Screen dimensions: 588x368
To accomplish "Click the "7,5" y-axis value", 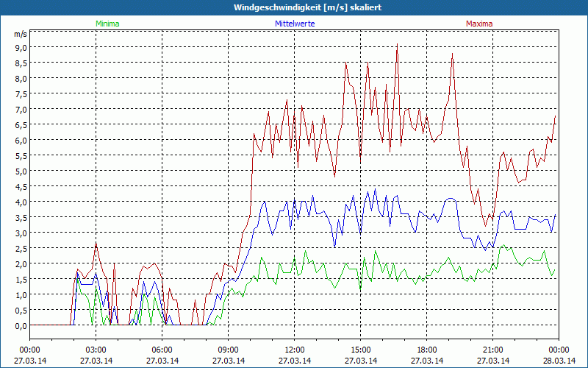I will [21, 94].
